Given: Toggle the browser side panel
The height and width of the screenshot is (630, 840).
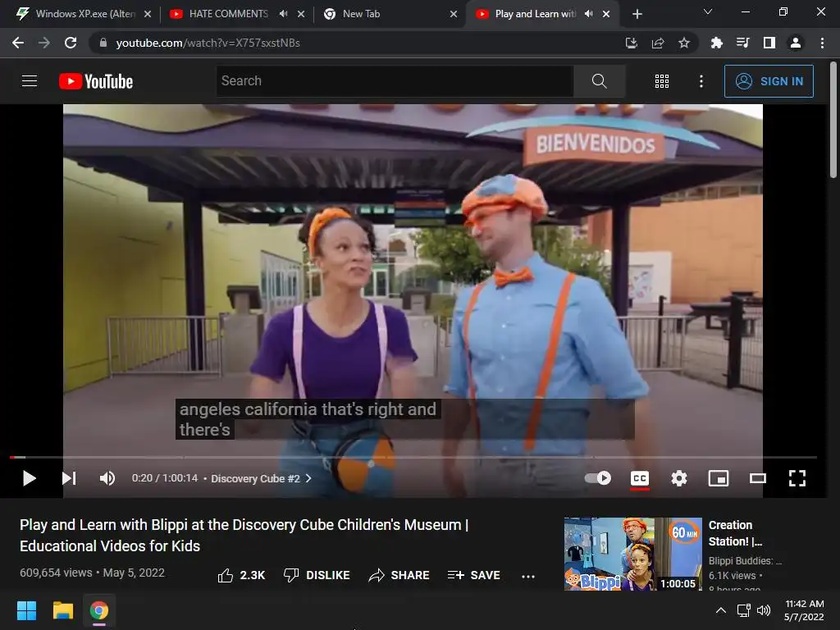Looking at the screenshot, I should coord(769,43).
